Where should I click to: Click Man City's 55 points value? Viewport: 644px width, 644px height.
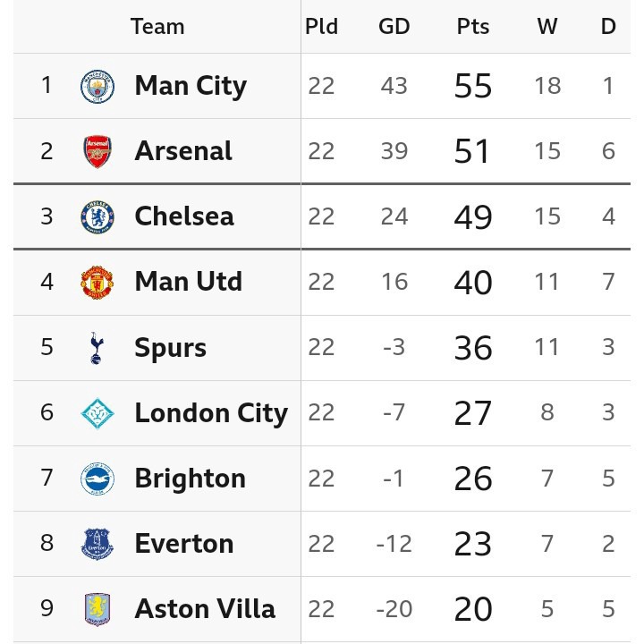click(x=473, y=86)
